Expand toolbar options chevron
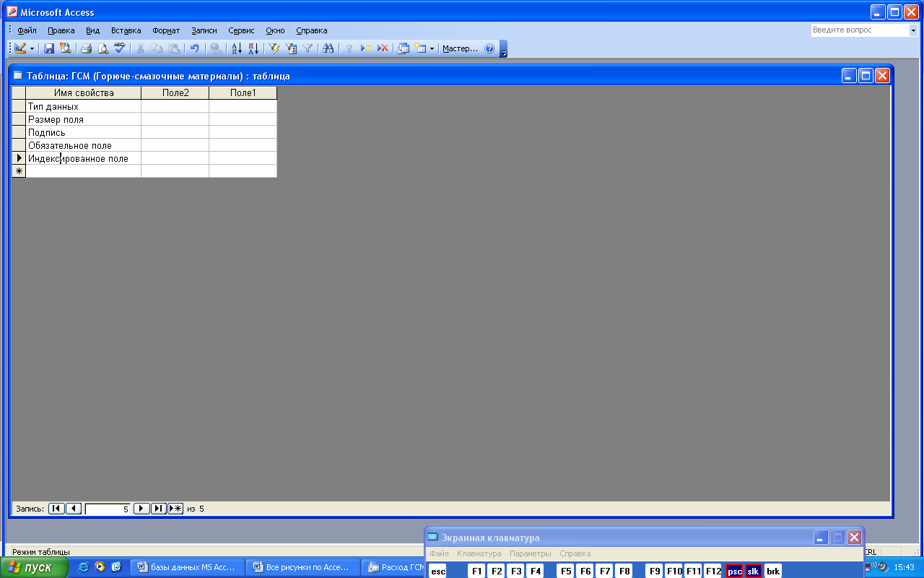924x578 pixels. [504, 48]
